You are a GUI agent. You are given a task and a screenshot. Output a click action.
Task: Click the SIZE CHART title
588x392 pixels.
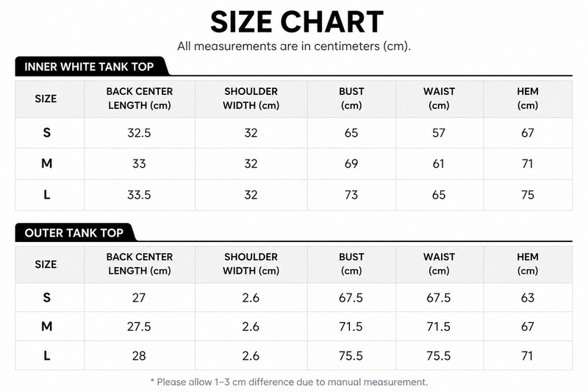pos(297,22)
